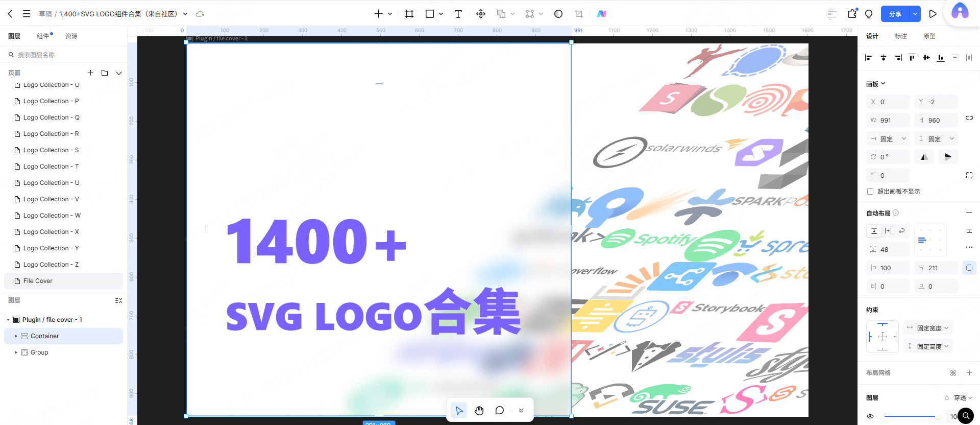Open the plugin icon in top bar
This screenshot has height=425, width=980.
click(x=852, y=14)
